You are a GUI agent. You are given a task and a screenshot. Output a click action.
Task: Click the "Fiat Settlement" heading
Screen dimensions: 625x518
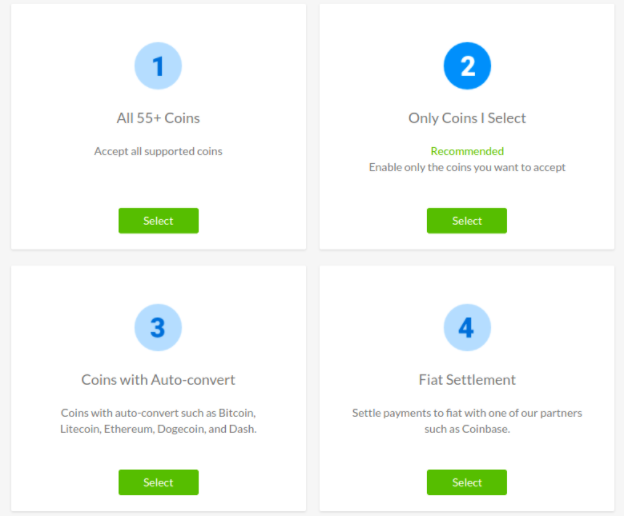(466, 380)
